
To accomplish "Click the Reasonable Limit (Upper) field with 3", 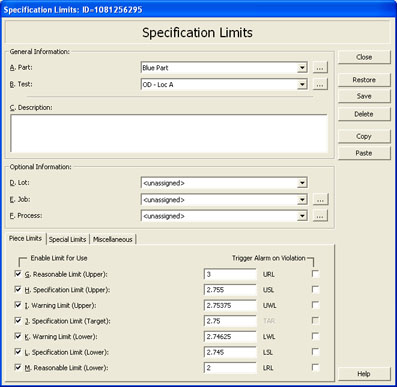I will 230,274.
